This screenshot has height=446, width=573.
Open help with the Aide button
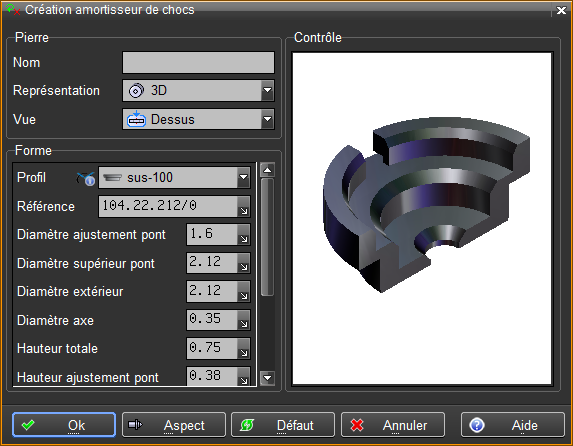tap(513, 425)
